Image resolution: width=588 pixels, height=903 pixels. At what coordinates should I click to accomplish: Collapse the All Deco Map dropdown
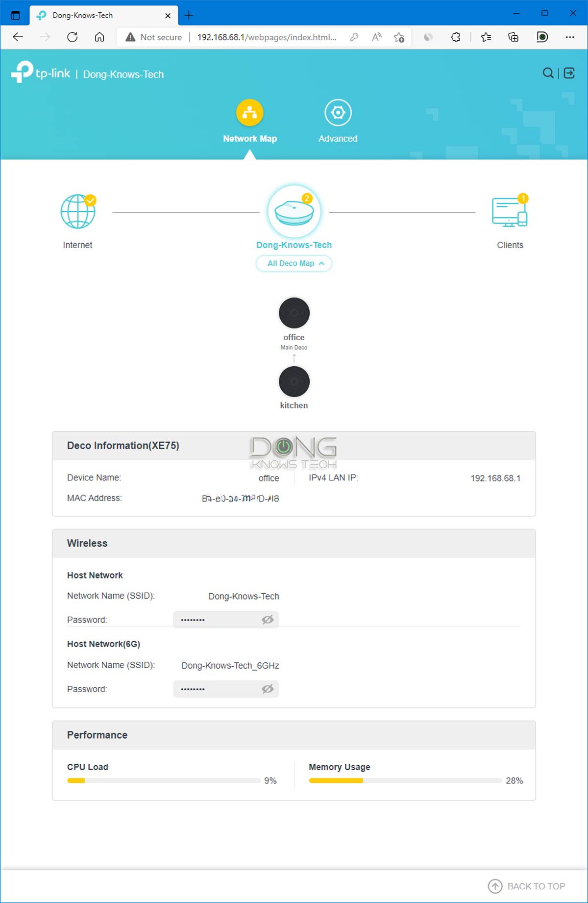coord(294,263)
